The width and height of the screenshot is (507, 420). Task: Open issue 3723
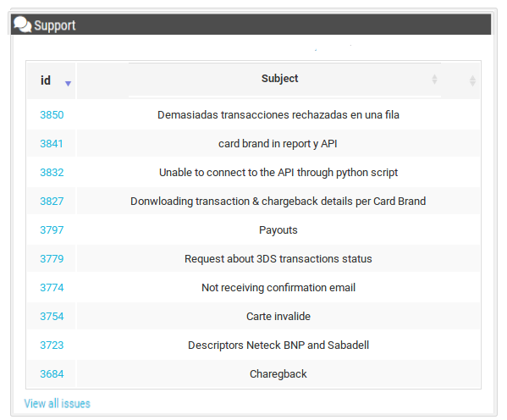click(52, 345)
